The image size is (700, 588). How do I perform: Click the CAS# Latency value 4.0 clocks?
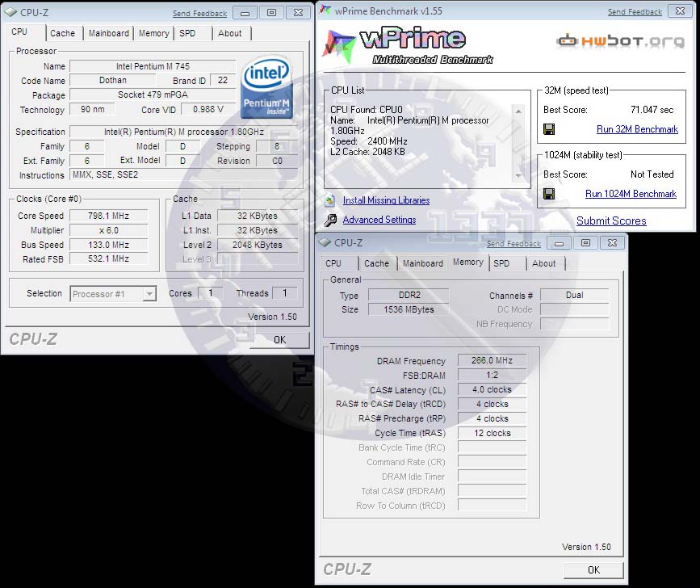click(492, 389)
